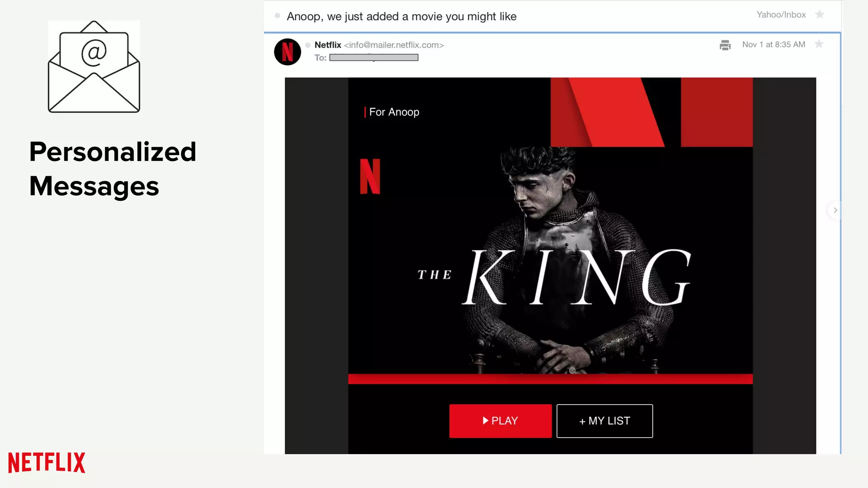The width and height of the screenshot is (868, 488).
Task: Open next message using right chevron arrow
Action: click(835, 210)
